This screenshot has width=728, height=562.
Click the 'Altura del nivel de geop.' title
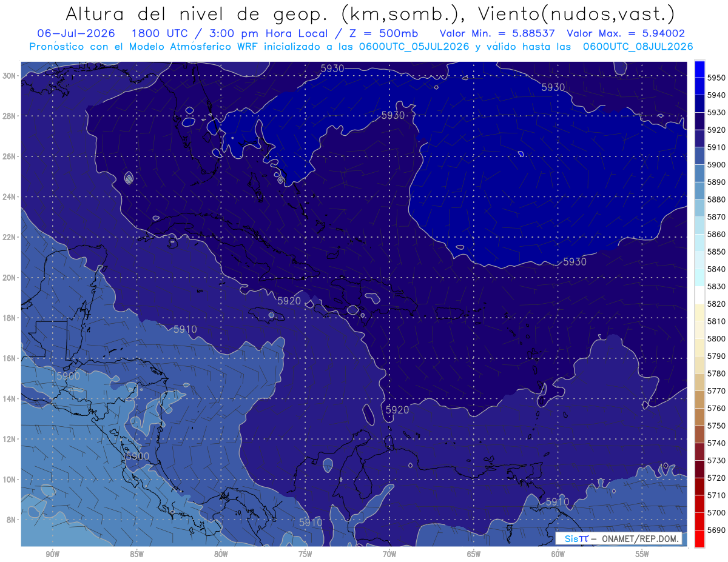coord(198,13)
